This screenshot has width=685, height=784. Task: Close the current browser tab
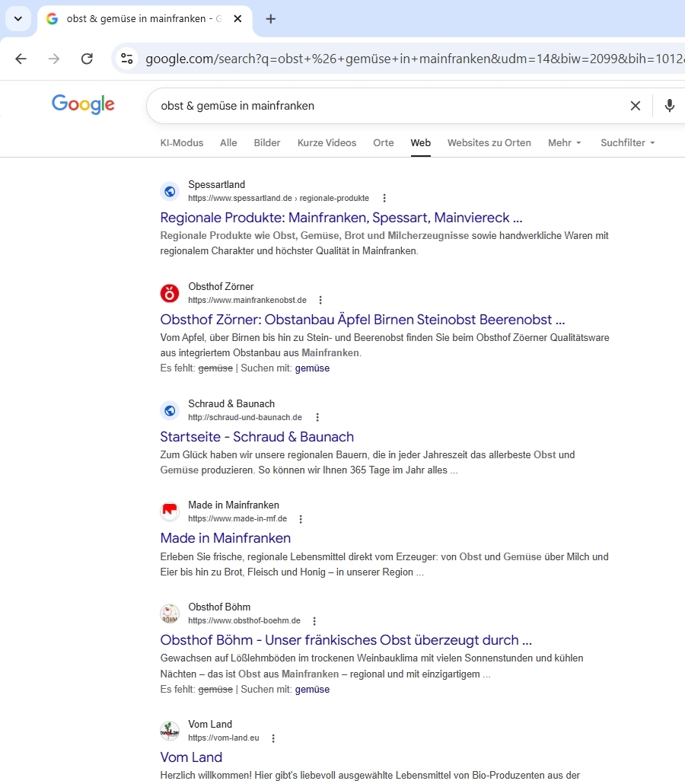237,19
